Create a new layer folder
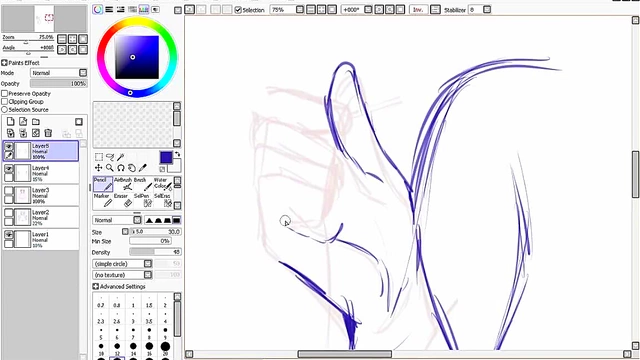 [36, 122]
